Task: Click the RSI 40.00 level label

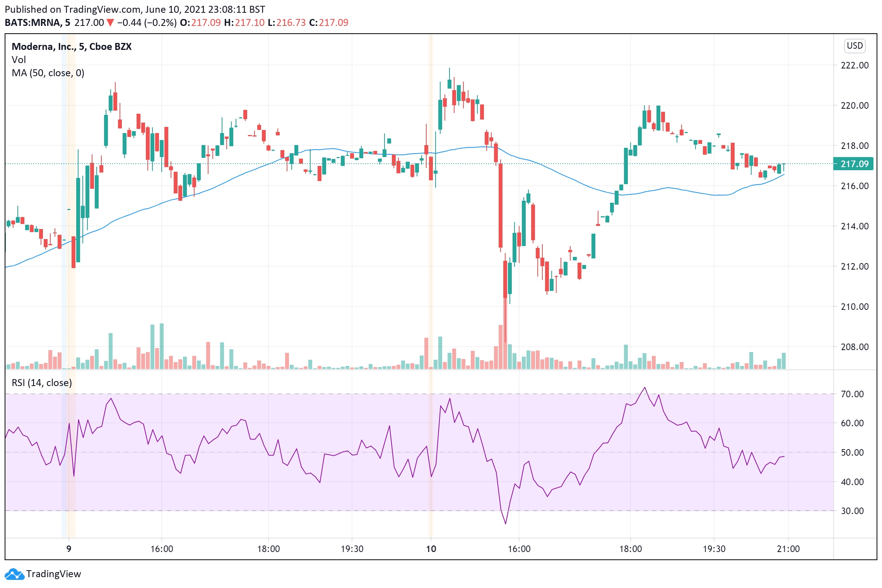Action: point(852,482)
